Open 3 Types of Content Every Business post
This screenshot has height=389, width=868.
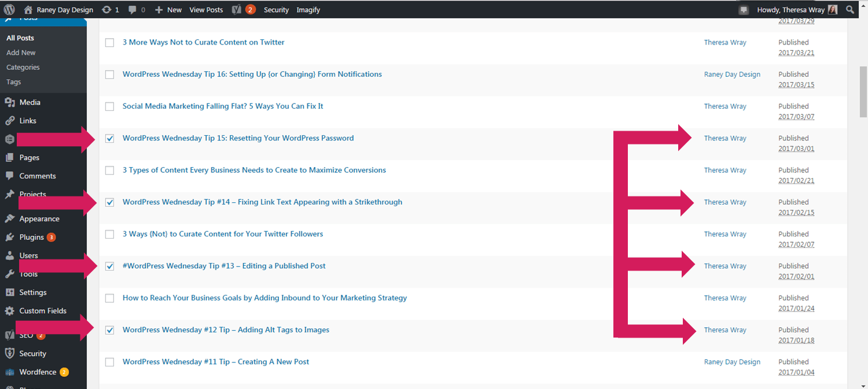coord(254,170)
